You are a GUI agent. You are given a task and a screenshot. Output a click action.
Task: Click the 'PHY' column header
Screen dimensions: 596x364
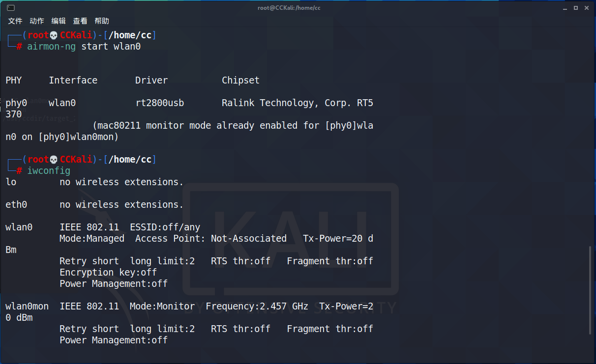click(14, 80)
